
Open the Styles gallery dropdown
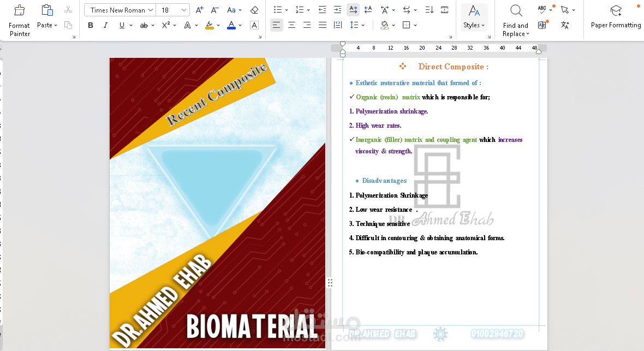point(474,16)
